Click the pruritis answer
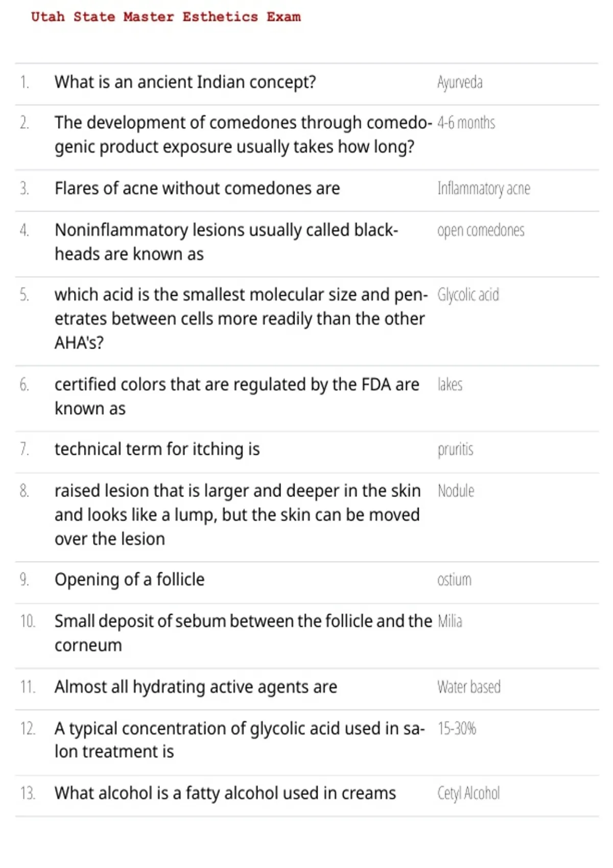Viewport: 613px width, 868px height. point(455,450)
